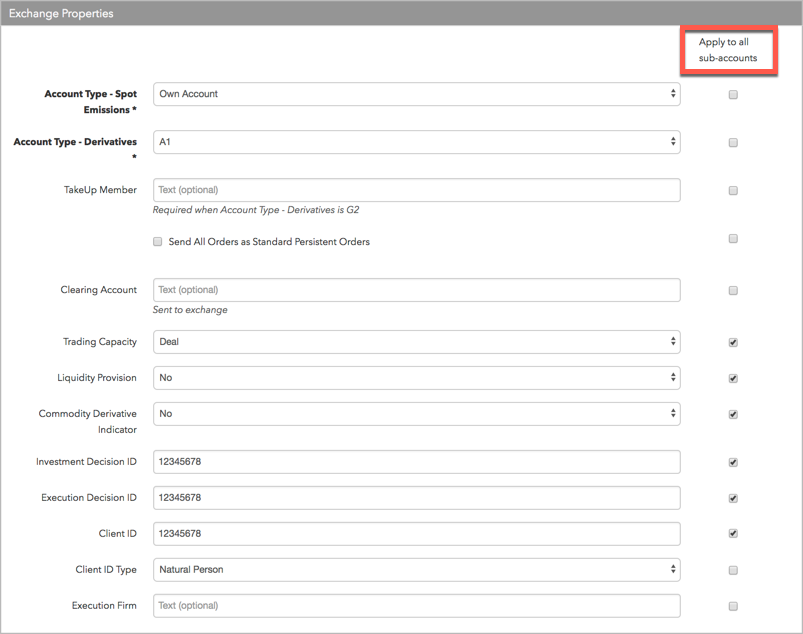Click the Apply to all sub-accounts heading
This screenshot has height=634, width=803.
[728, 50]
